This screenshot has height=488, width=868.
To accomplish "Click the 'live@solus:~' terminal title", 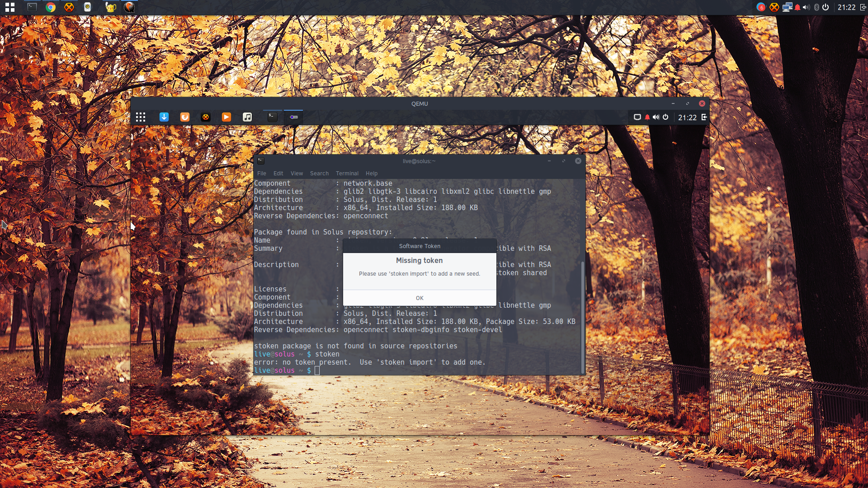I will [x=419, y=161].
